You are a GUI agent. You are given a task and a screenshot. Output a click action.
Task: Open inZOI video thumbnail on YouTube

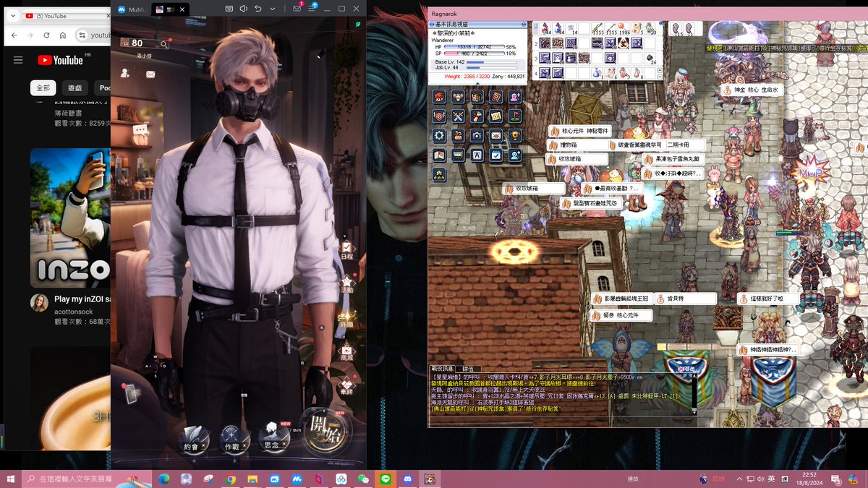70,218
